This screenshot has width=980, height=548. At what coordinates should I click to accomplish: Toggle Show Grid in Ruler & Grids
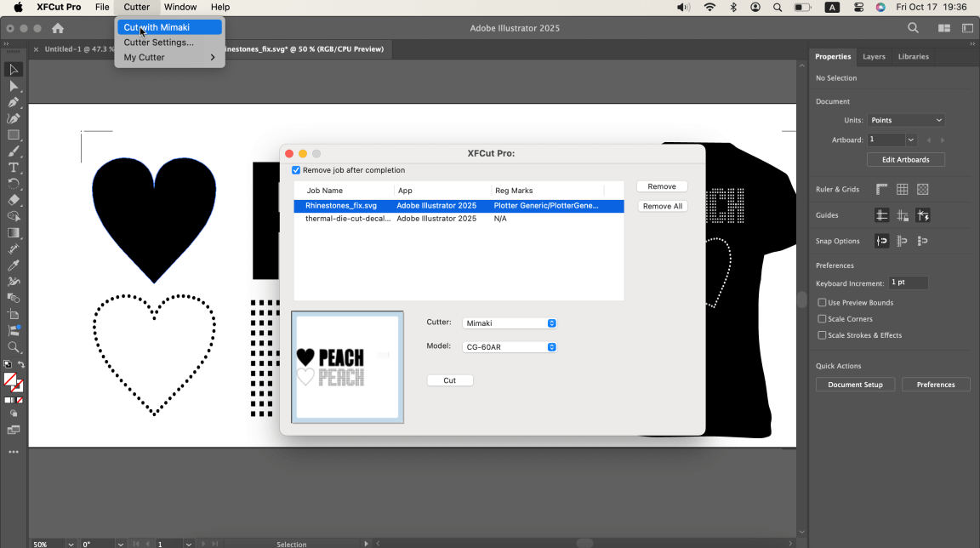(x=902, y=189)
